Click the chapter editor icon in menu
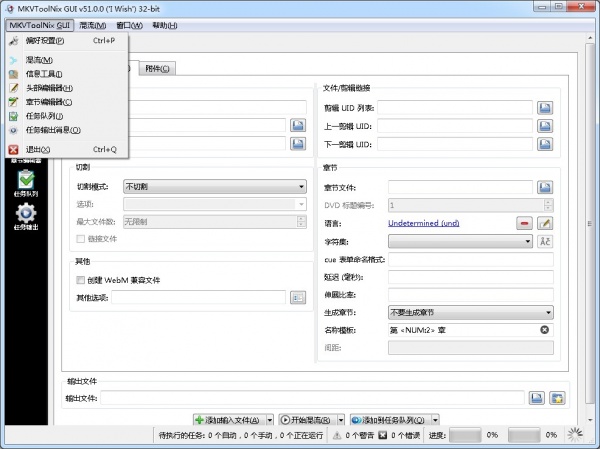 (x=14, y=102)
